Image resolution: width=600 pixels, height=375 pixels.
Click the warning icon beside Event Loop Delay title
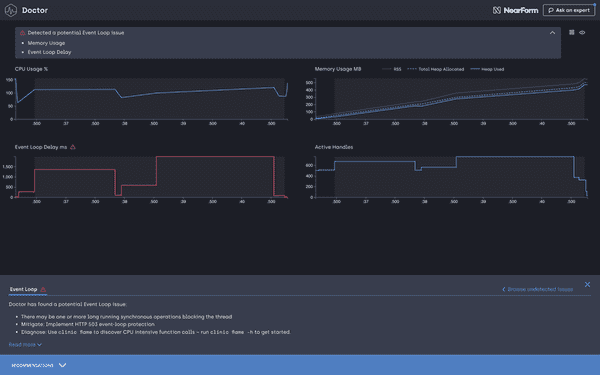point(73,147)
